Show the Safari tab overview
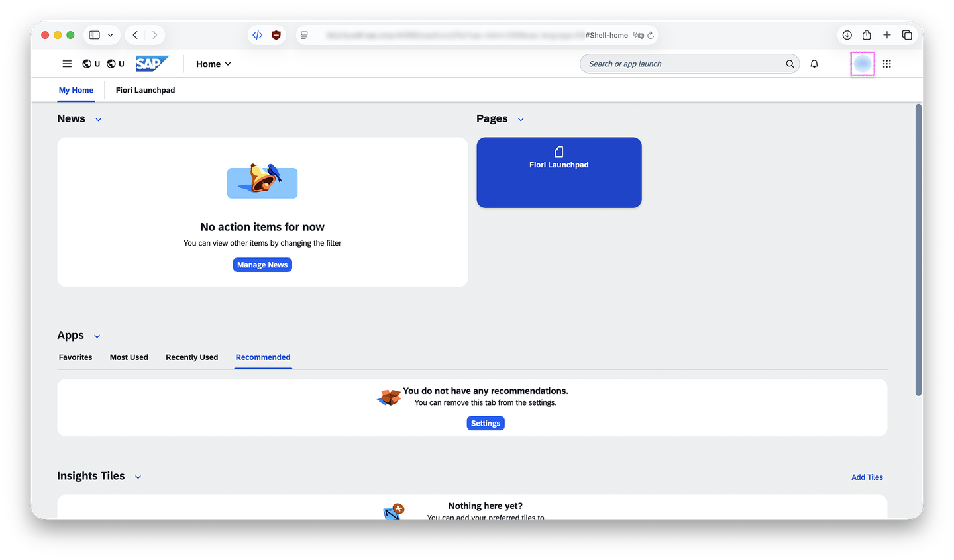 click(x=907, y=35)
